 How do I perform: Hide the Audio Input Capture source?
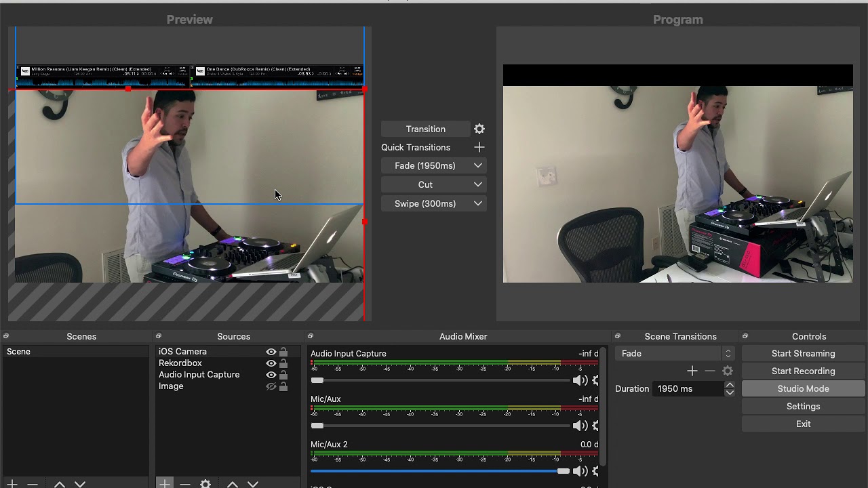[x=271, y=375]
